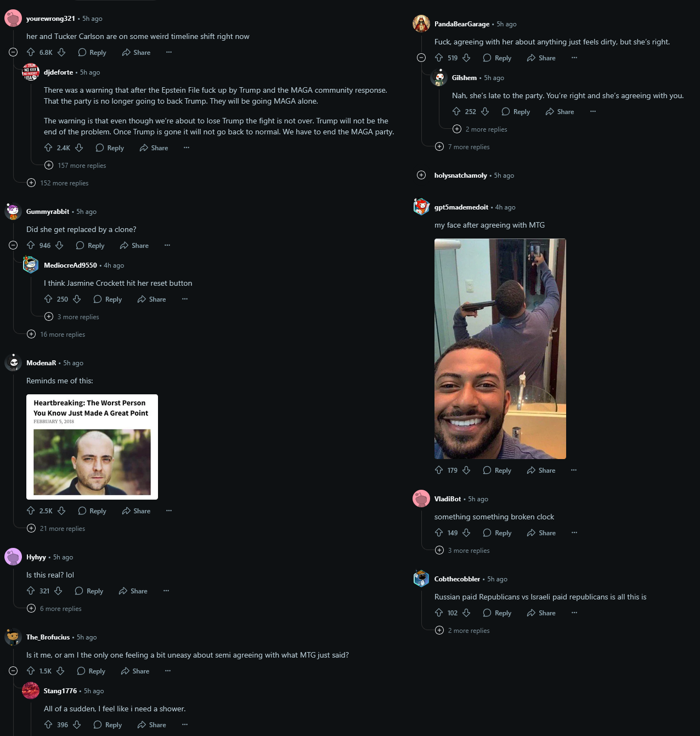Open Stang1776's user profile

[x=60, y=691]
